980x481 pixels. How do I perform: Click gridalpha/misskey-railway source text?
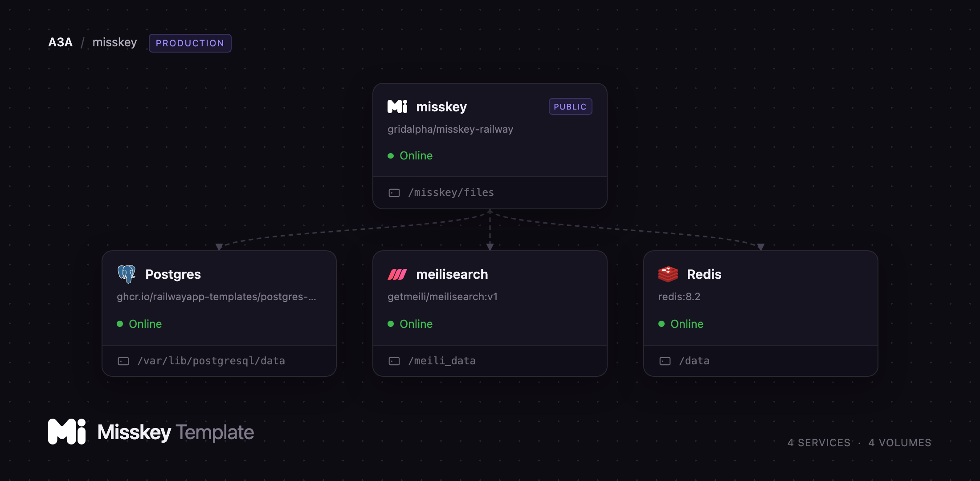click(450, 129)
